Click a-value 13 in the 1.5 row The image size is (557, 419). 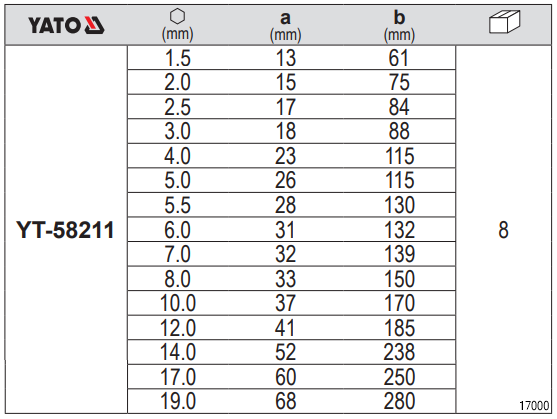286,58
